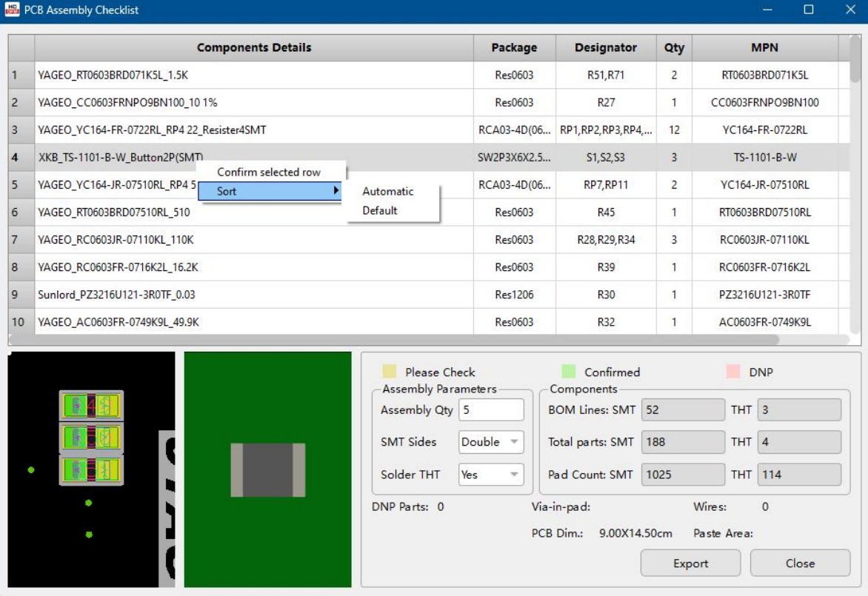This screenshot has width=868, height=596.
Task: Click the pink DNP color swatch
Action: (x=733, y=372)
